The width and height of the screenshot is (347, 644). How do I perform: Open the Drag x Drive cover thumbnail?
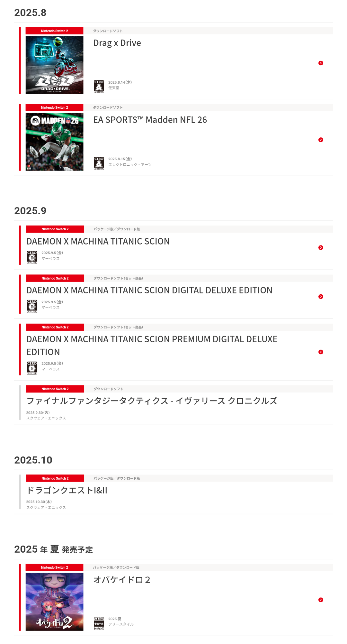tap(55, 65)
